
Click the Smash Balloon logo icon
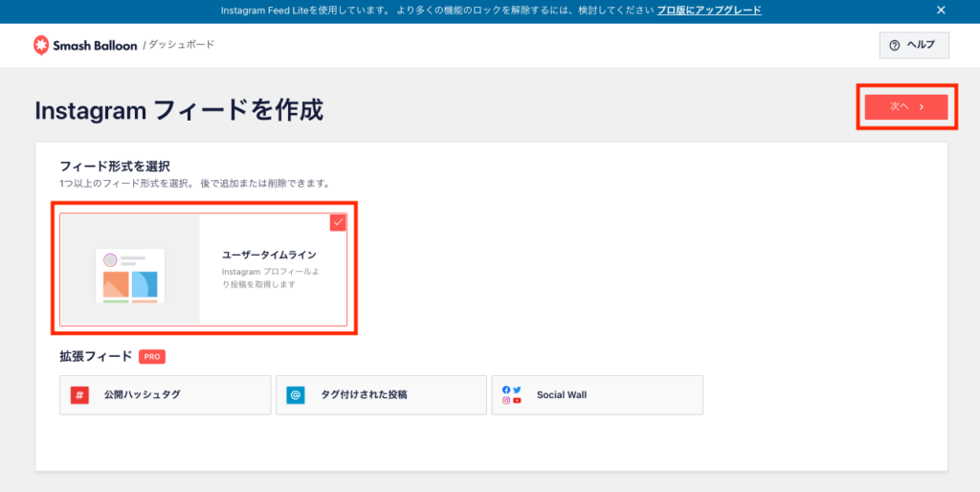coord(41,45)
